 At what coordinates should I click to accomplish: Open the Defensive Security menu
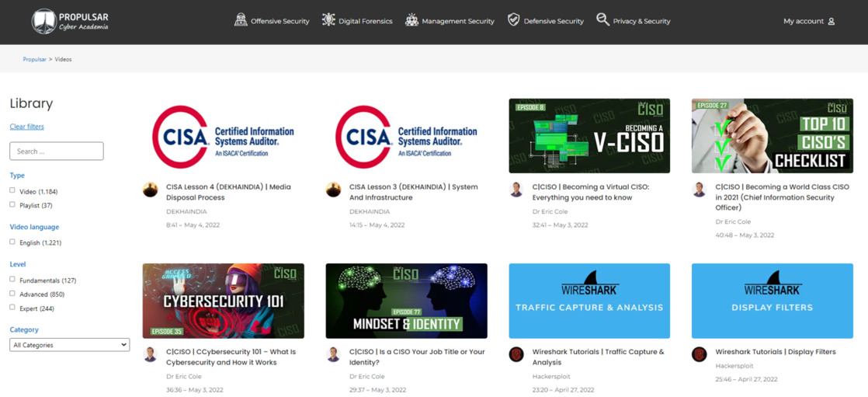546,21
